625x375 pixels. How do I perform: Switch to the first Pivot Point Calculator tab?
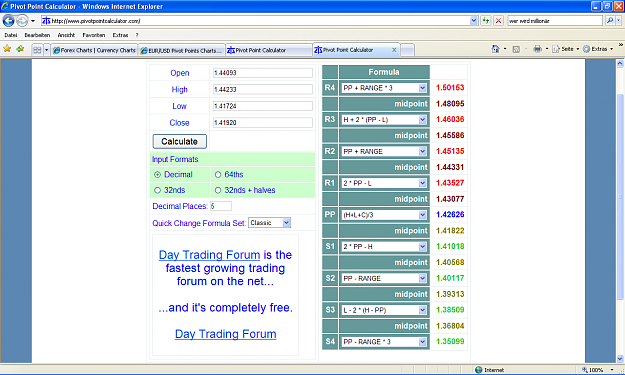269,51
